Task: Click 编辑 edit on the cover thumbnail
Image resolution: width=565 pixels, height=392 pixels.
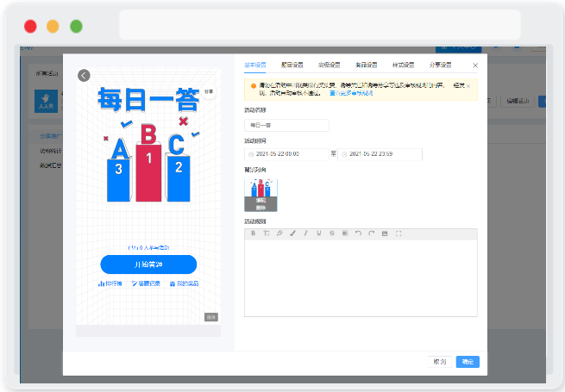Action: coord(261,201)
